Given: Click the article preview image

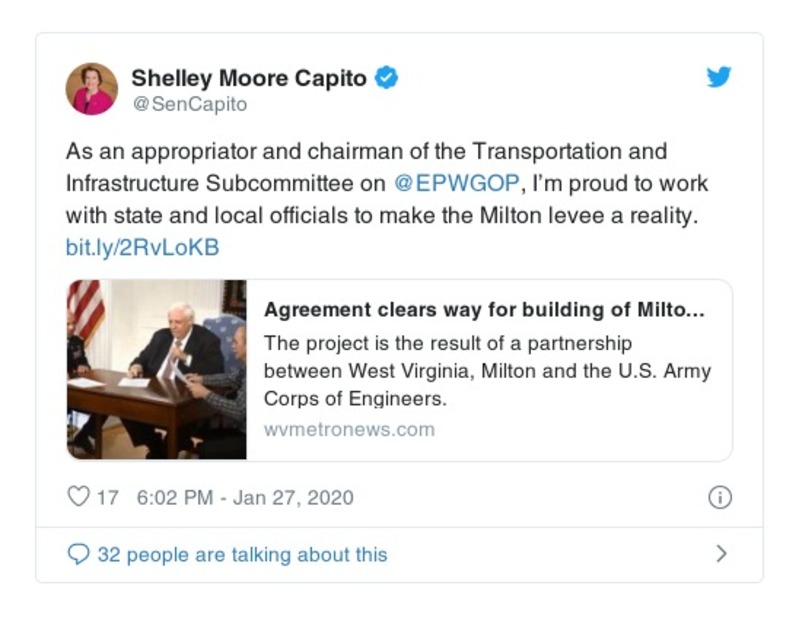Looking at the screenshot, I should tap(156, 369).
